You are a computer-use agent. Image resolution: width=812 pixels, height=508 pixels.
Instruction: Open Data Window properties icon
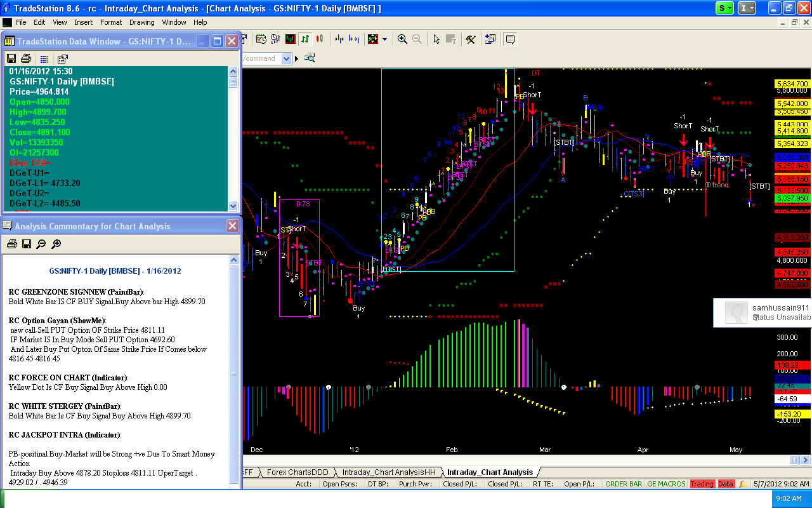[x=62, y=58]
